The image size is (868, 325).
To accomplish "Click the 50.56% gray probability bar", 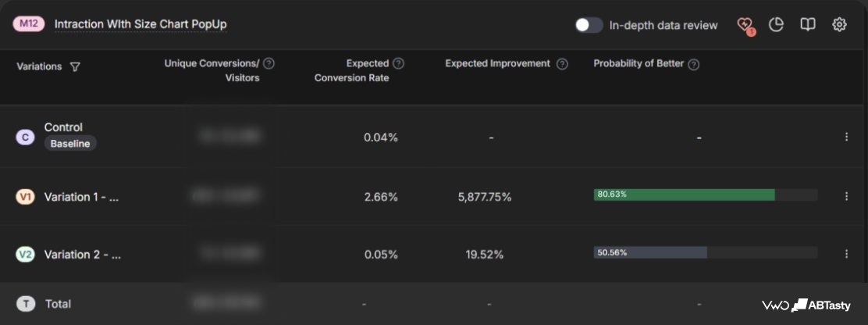I will point(650,252).
